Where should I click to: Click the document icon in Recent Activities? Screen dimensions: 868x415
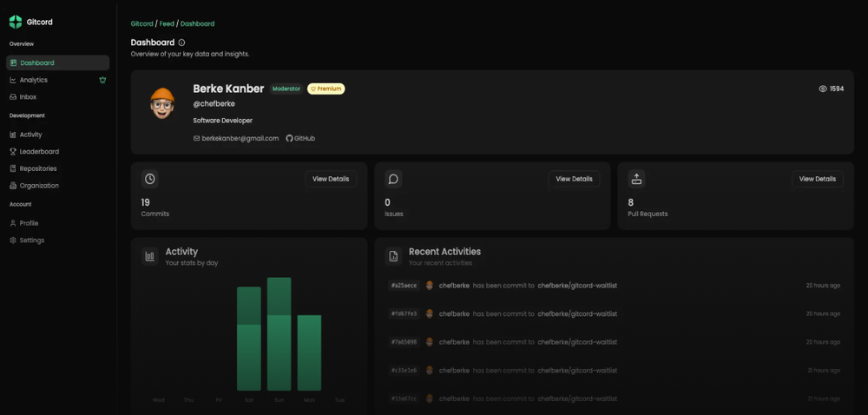click(393, 256)
